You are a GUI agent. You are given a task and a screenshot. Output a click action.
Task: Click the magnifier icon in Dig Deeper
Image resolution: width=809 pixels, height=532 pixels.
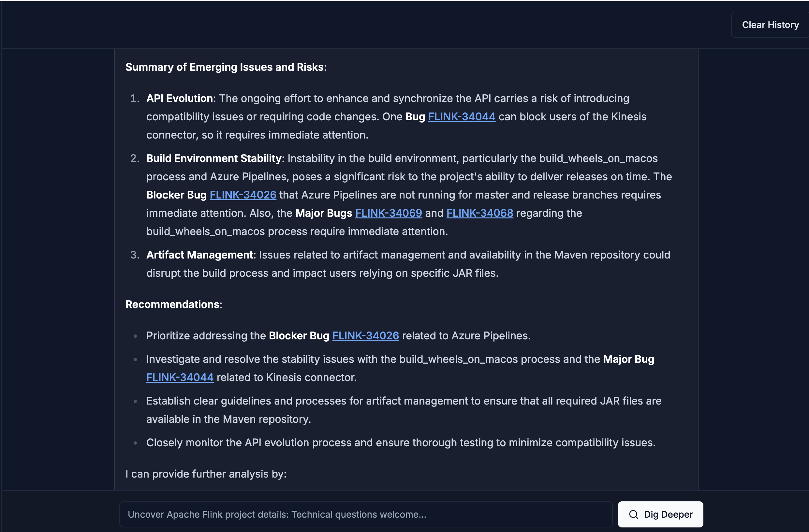(633, 514)
